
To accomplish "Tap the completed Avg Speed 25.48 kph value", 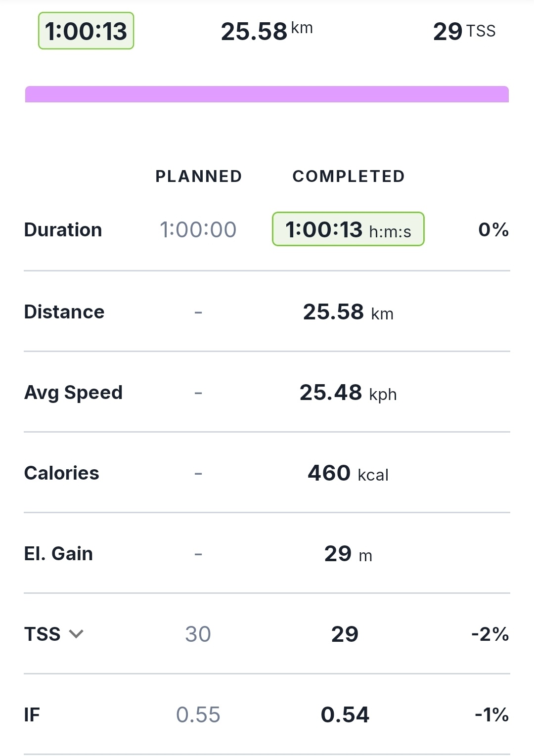I will (x=348, y=393).
